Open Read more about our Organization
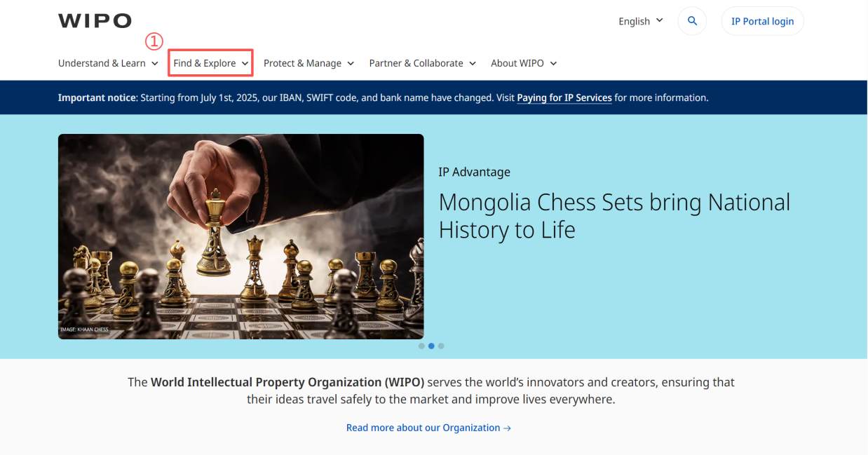This screenshot has height=455, width=868. (428, 428)
